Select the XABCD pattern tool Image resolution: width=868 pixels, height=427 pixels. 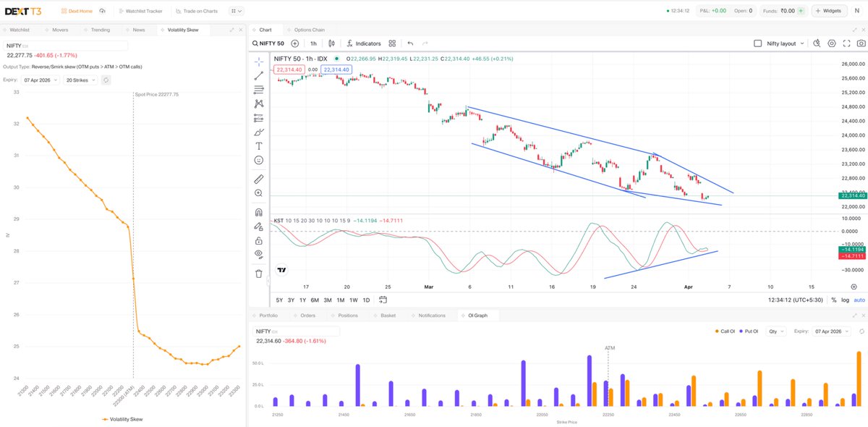[x=259, y=104]
